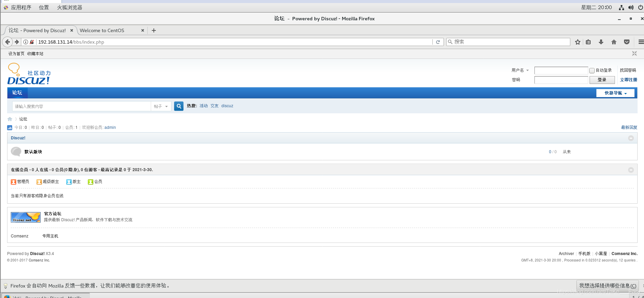This screenshot has height=298, width=644.
Task: Switch to the 论坛 - Powered by Discuz! tab
Action: [x=37, y=30]
